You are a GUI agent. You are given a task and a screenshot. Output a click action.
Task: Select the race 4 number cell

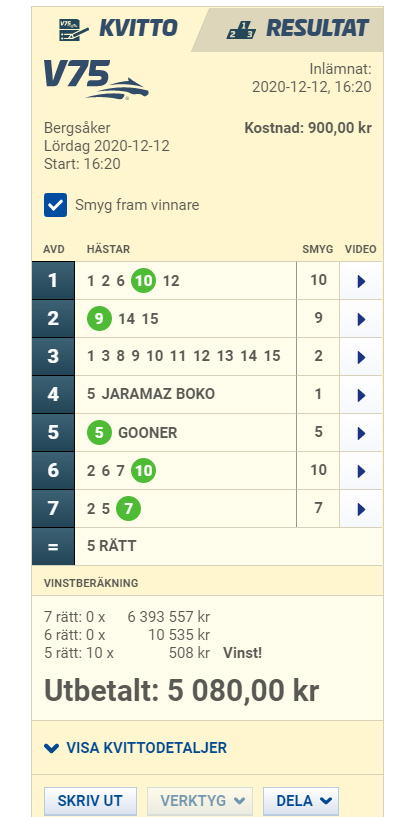point(53,395)
